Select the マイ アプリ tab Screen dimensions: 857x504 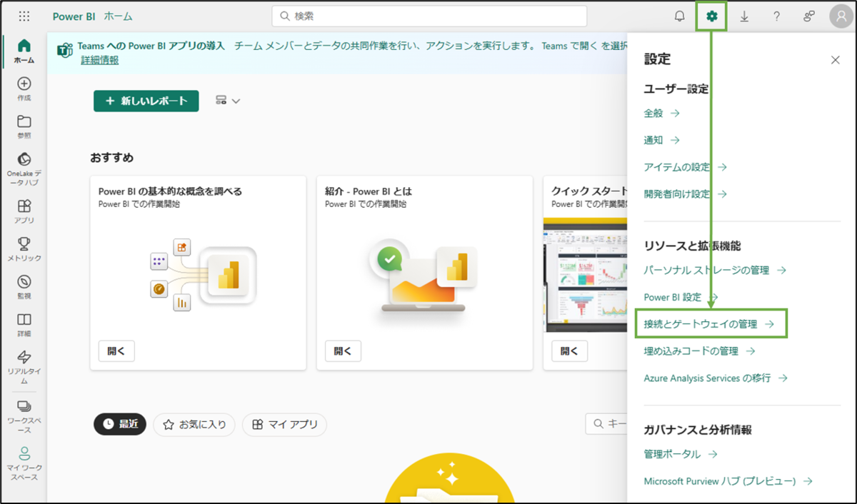pos(284,424)
